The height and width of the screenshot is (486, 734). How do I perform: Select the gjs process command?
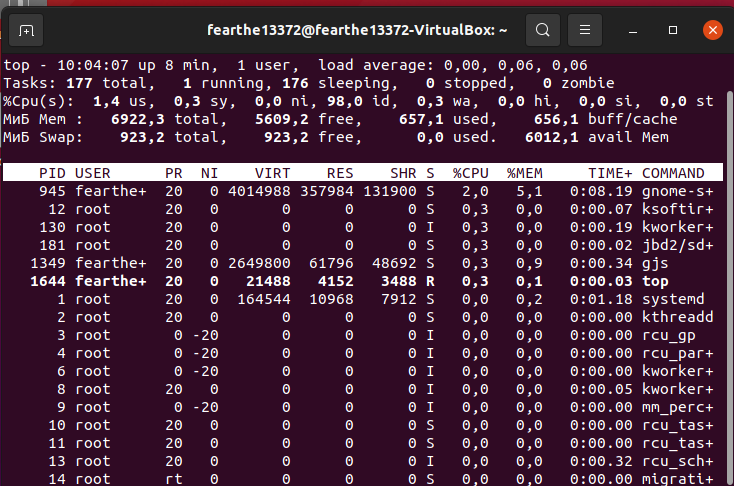click(655, 263)
